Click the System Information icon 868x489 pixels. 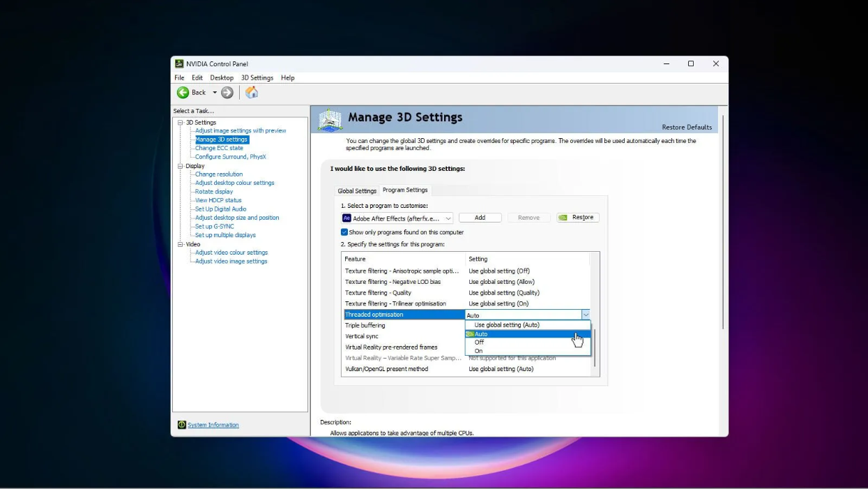182,425
